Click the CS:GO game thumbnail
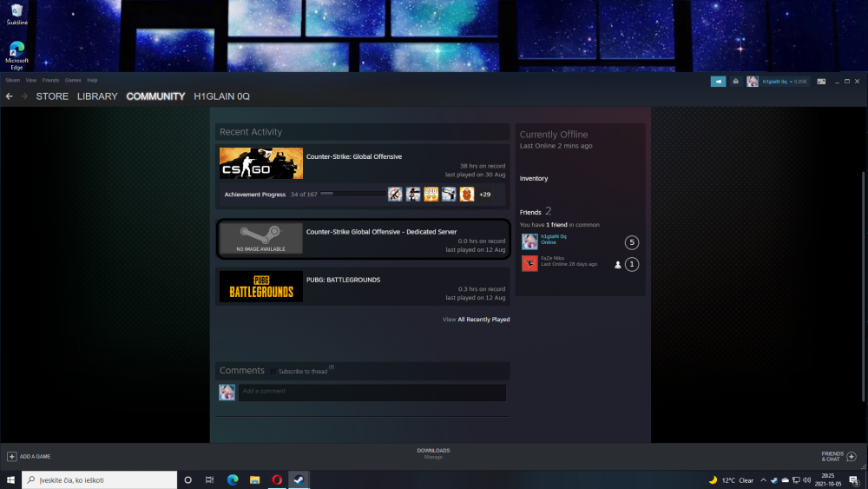The width and height of the screenshot is (868, 489). pos(261,163)
